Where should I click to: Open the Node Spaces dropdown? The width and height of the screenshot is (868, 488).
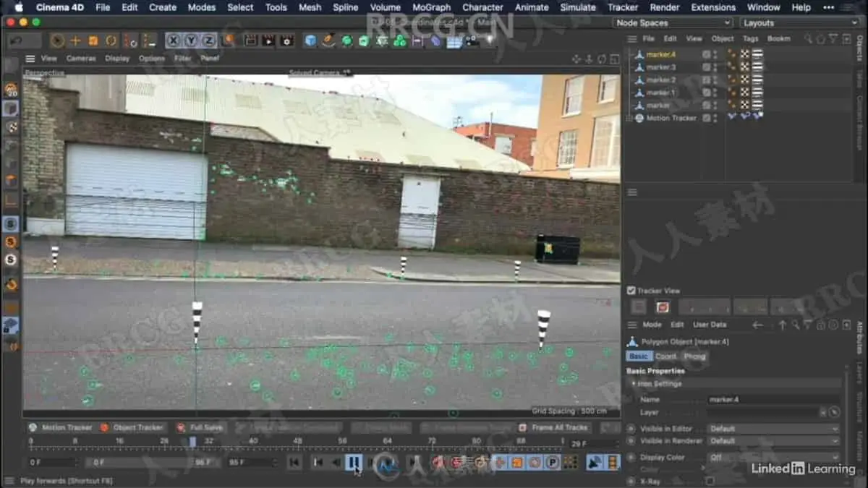point(673,23)
